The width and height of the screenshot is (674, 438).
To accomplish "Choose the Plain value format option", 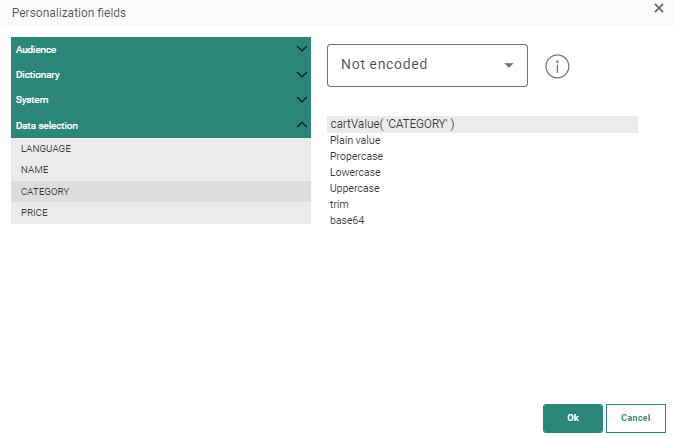I will point(354,140).
